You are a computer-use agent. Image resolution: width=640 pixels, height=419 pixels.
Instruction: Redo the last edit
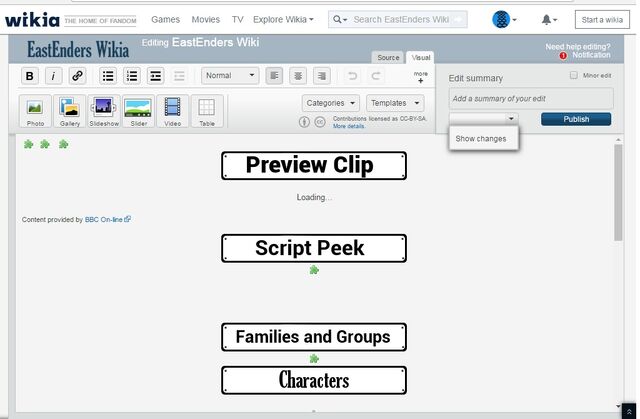click(x=376, y=76)
